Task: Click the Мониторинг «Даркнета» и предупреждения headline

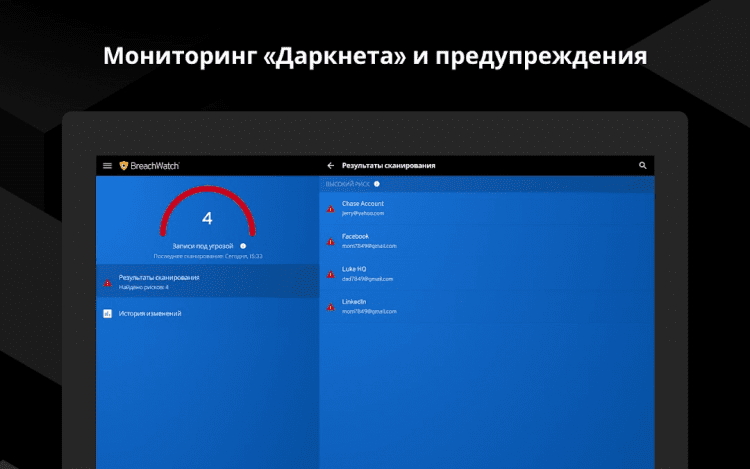Action: pyautogui.click(x=375, y=56)
